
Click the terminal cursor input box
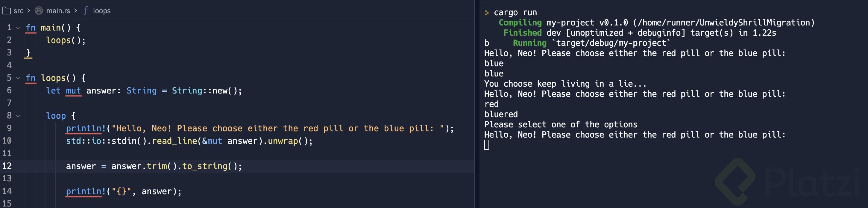click(x=487, y=145)
